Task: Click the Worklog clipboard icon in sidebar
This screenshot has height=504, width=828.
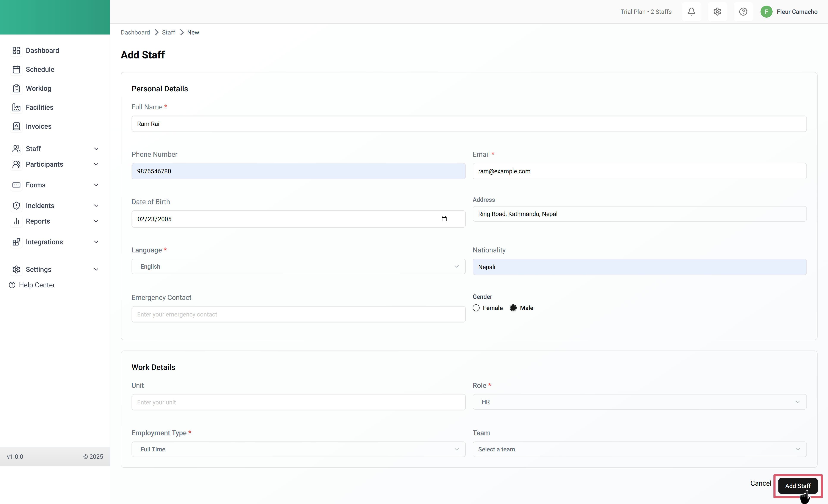Action: click(x=16, y=88)
